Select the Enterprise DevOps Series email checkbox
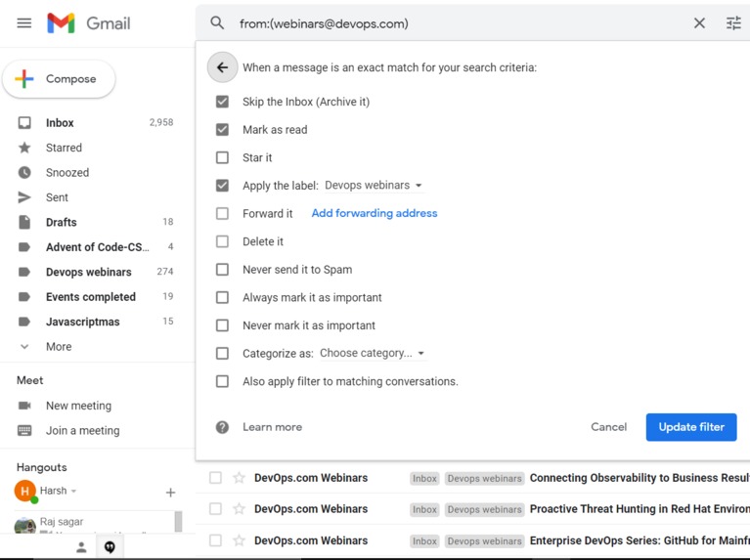This screenshot has width=750, height=560. pos(216,540)
